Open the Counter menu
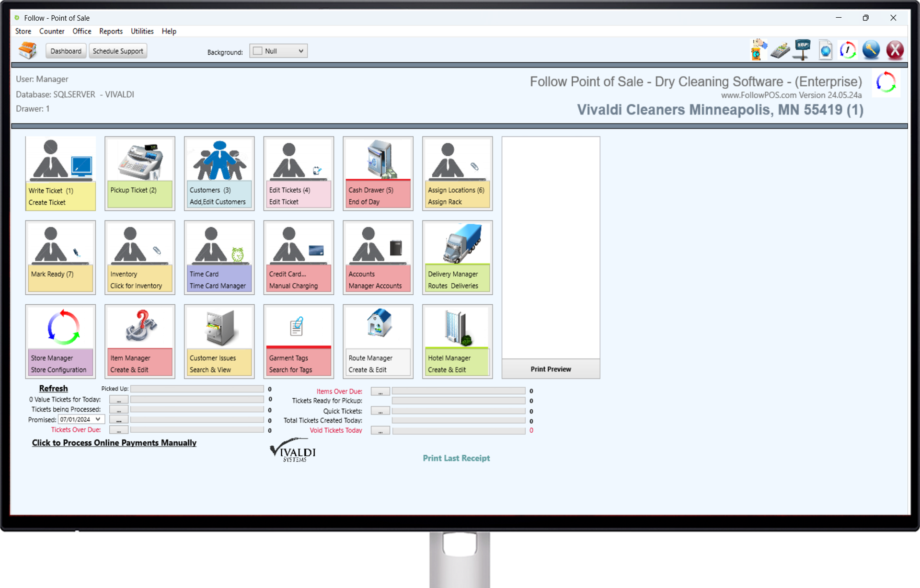This screenshot has width=920, height=588. [x=52, y=31]
